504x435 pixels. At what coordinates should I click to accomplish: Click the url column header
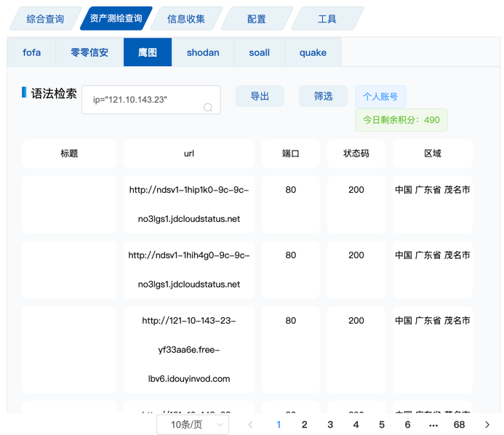[189, 153]
